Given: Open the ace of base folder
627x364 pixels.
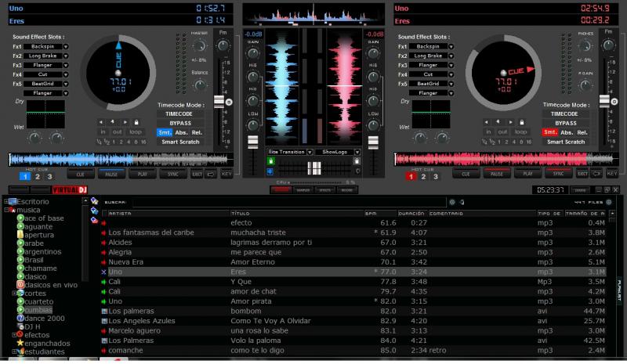Looking at the screenshot, I should coord(40,218).
